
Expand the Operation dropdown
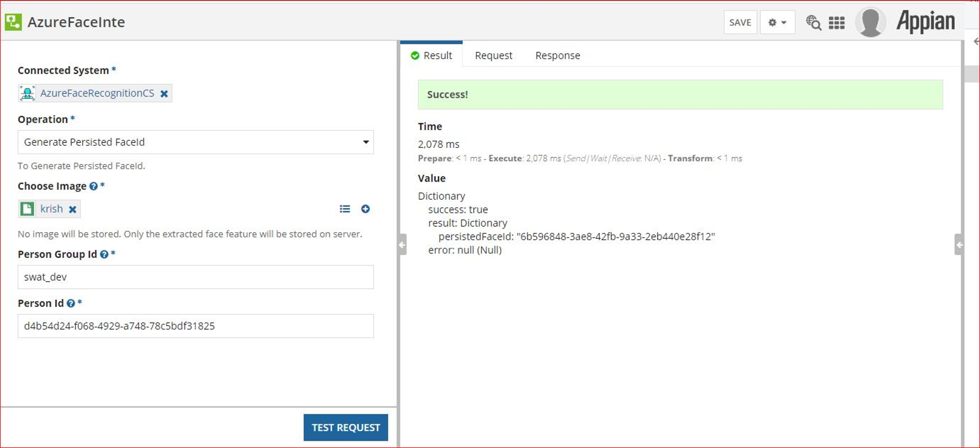(x=195, y=142)
